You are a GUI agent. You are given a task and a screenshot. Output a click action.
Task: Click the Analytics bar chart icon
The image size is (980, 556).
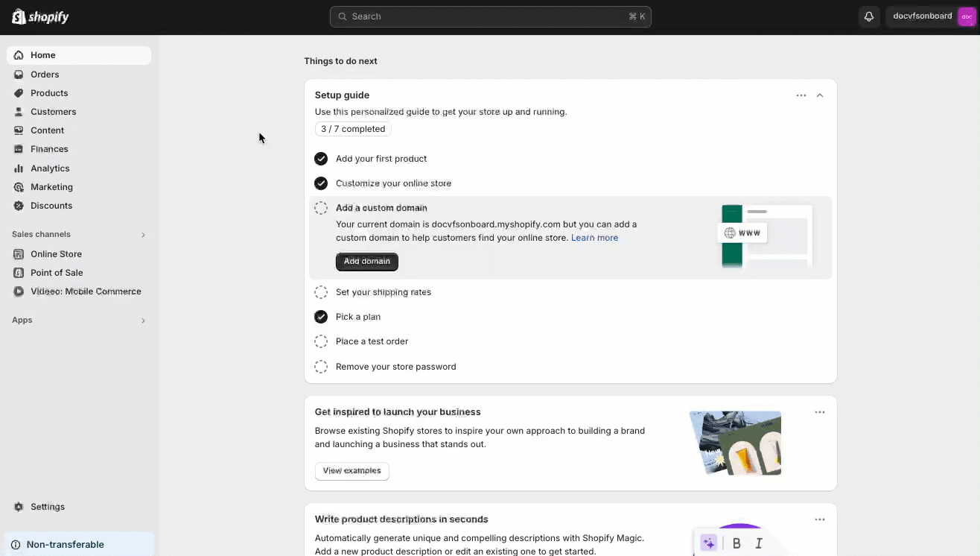(x=19, y=168)
